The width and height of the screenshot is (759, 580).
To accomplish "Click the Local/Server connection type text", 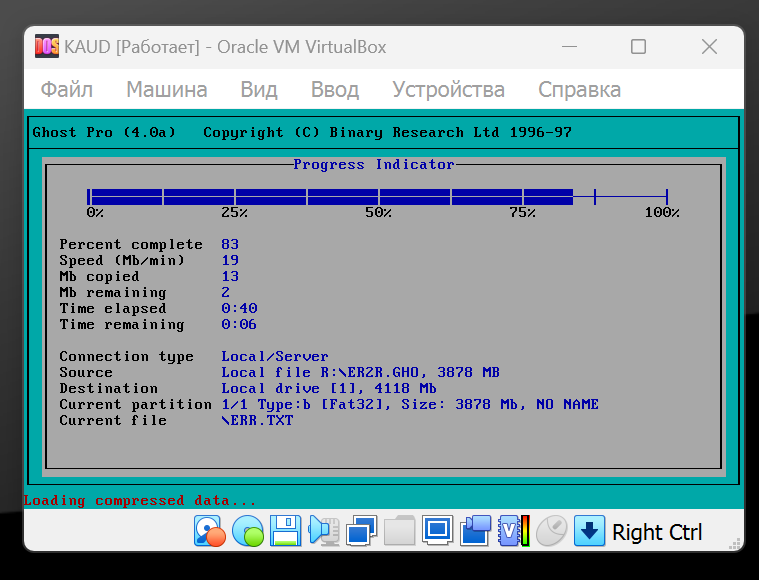I will [x=274, y=356].
